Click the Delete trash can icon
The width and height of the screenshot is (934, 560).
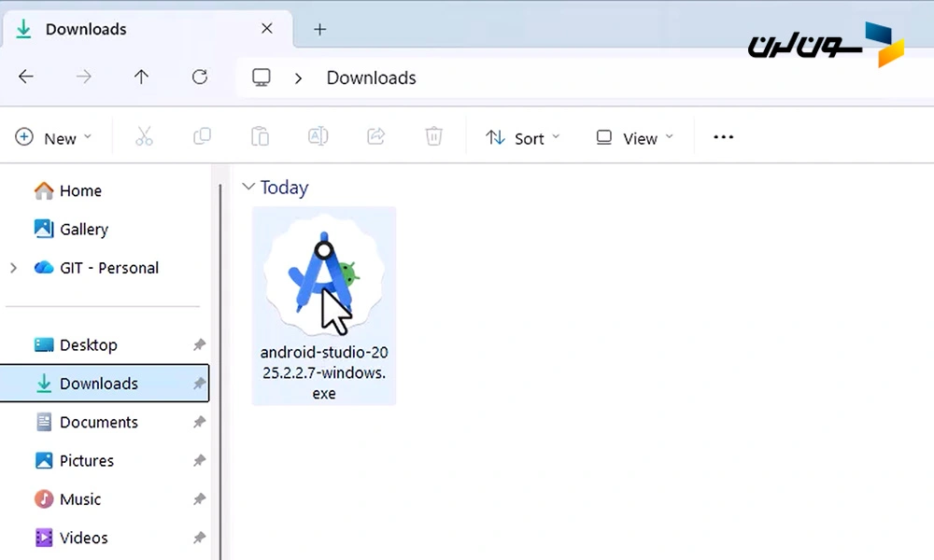tap(433, 137)
